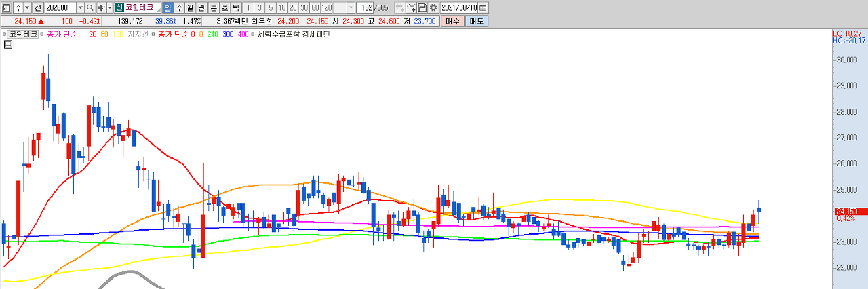Click the 매수 buy button
868x289 pixels.
pyautogui.click(x=452, y=21)
